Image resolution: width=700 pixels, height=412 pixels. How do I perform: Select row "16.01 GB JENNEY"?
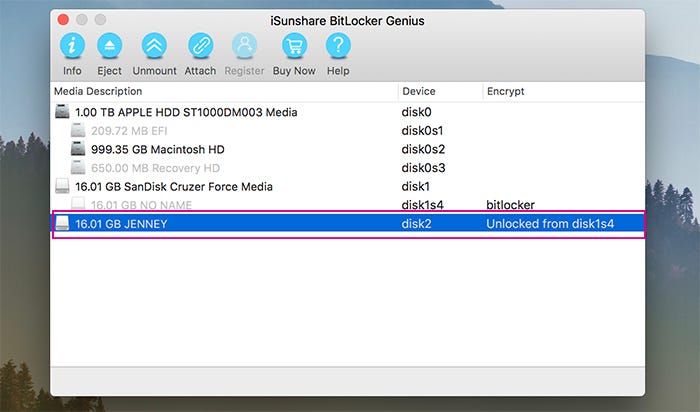pos(348,223)
